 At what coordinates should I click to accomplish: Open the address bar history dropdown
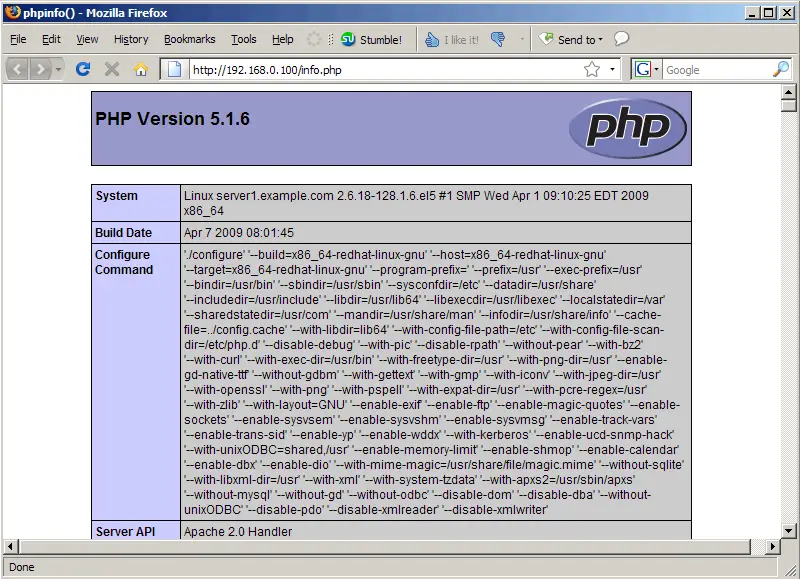click(612, 69)
